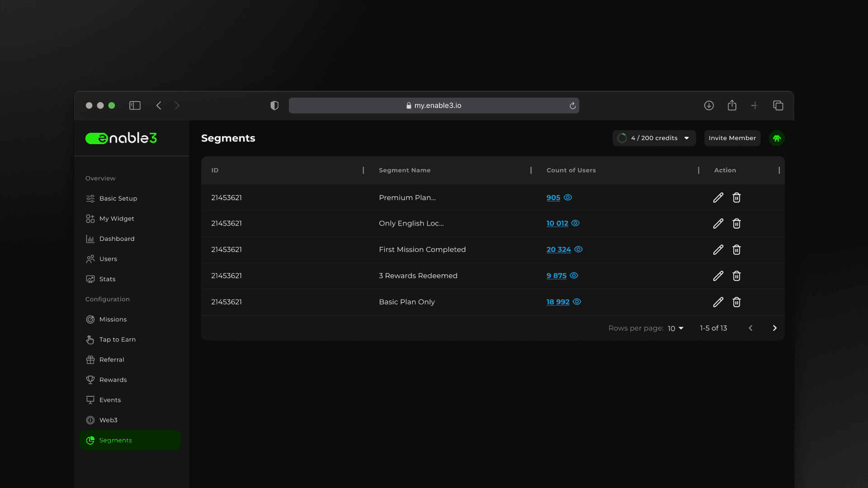This screenshot has width=868, height=488.
Task: Click the enable3 logo
Action: [121, 138]
